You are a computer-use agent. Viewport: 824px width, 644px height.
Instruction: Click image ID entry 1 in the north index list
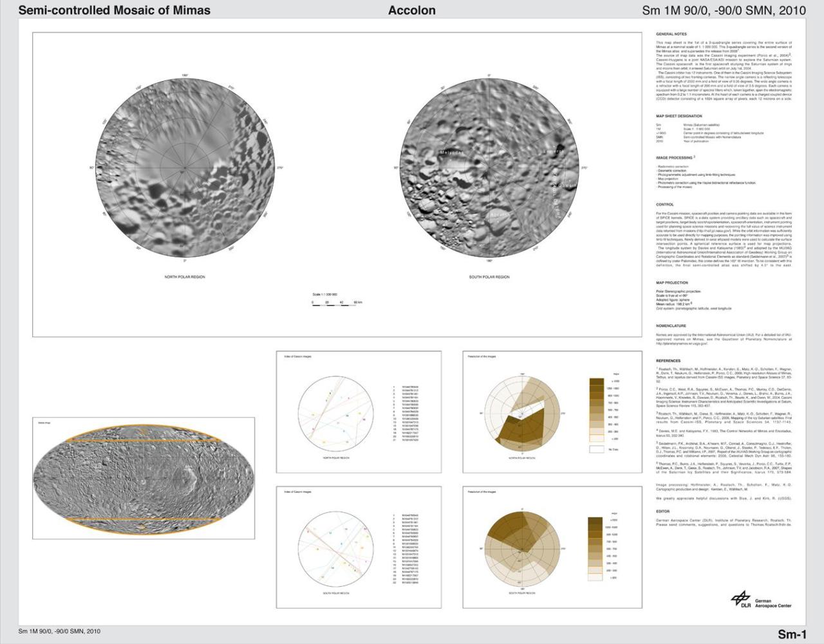pyautogui.click(x=406, y=388)
